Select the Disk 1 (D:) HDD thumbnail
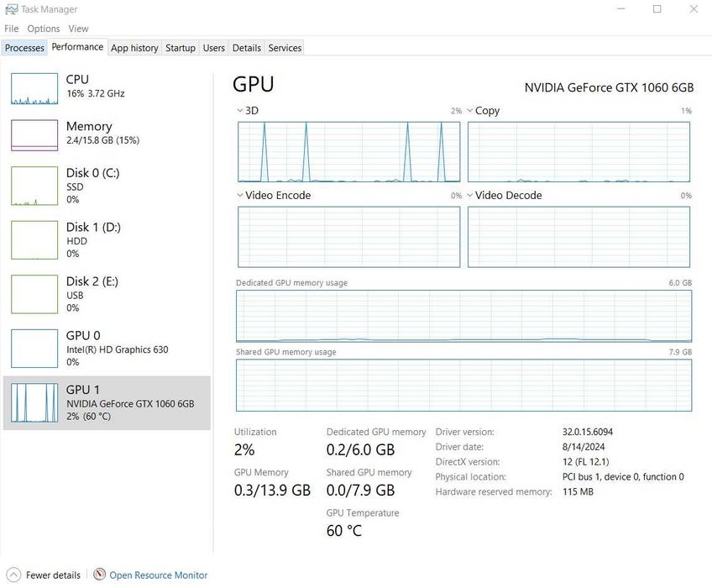The image size is (712, 588). pos(34,240)
